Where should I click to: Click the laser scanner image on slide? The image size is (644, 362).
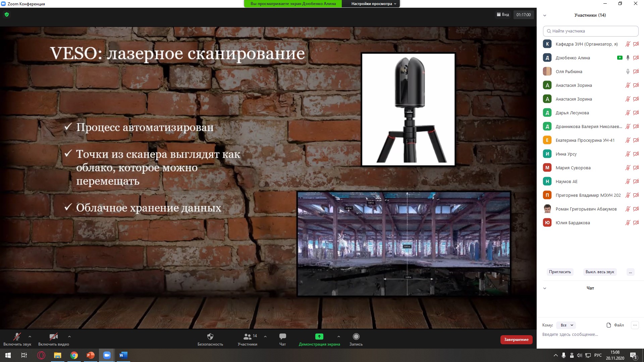(408, 109)
